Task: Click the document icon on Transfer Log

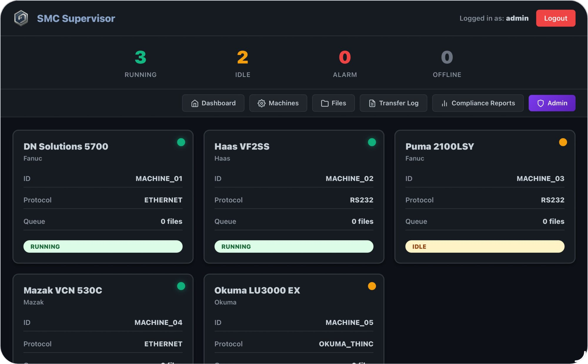Action: (372, 103)
